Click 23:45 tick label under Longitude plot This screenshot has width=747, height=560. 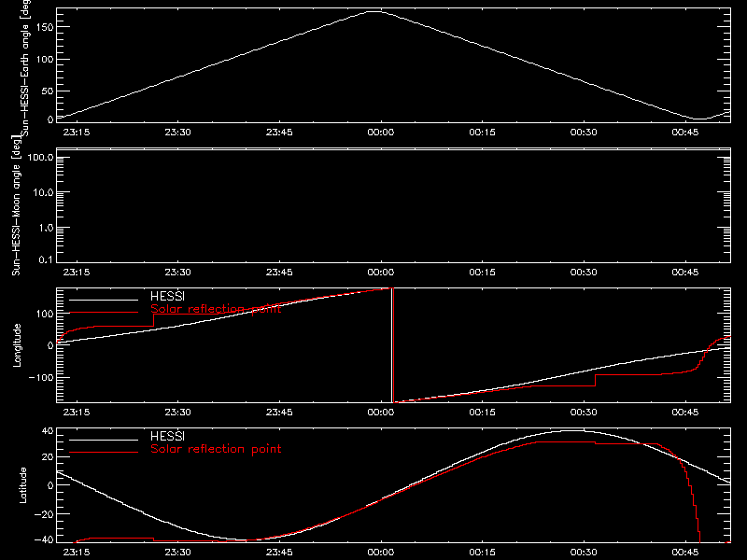click(279, 412)
